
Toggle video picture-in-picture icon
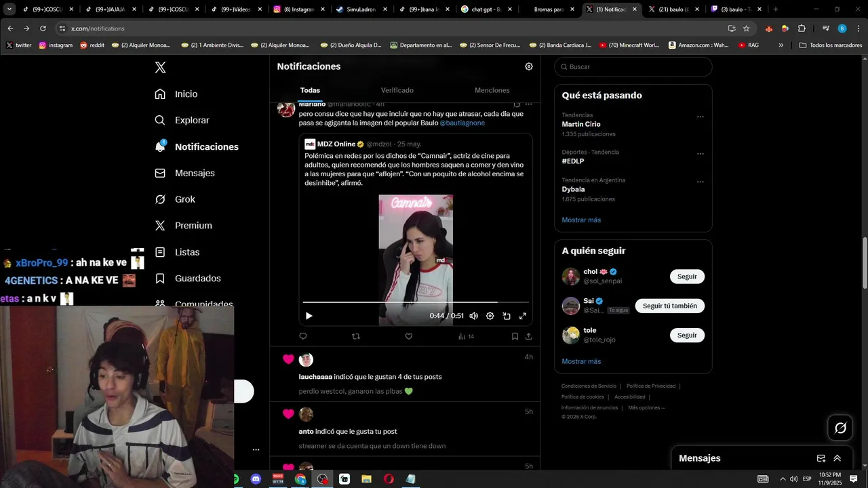(x=507, y=316)
